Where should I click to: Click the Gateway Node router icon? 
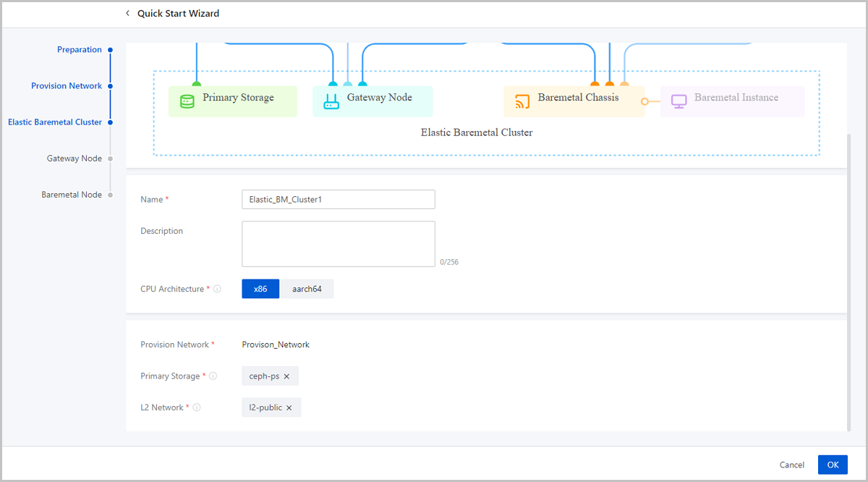(331, 101)
